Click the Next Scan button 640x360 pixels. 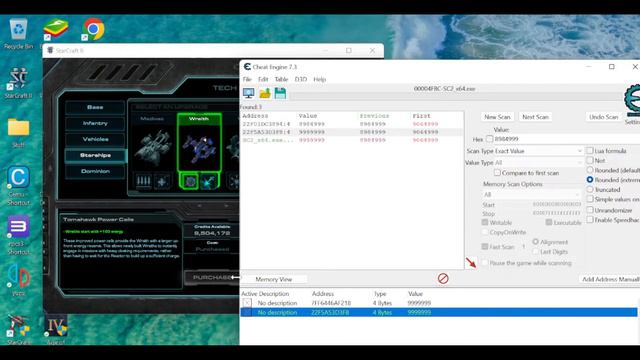coord(536,117)
